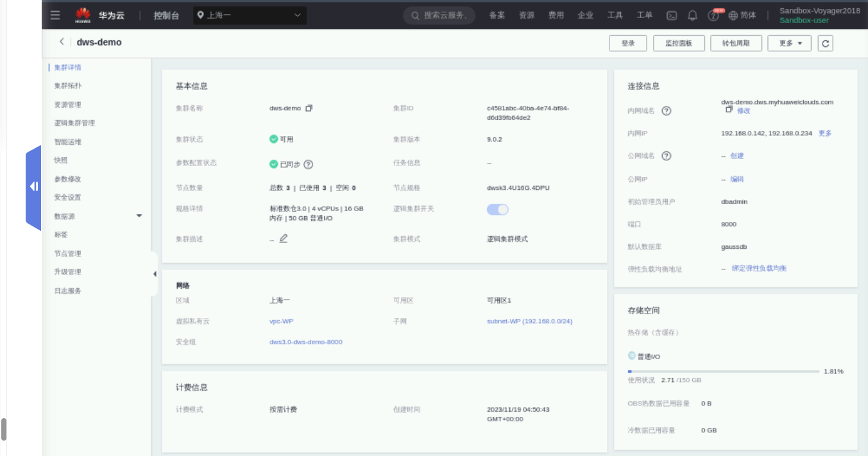Click the dwsk3.4U16G.4DPU node spec text
Screen dimensions: 868x456
[x=518, y=188]
